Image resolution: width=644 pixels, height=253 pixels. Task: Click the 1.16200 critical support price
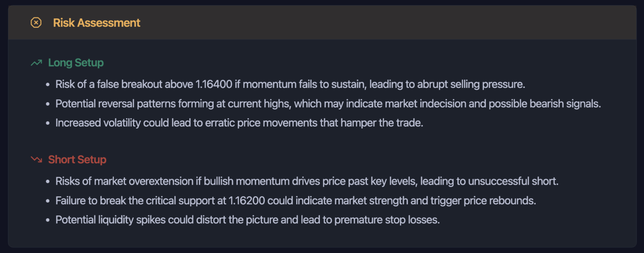(247, 201)
